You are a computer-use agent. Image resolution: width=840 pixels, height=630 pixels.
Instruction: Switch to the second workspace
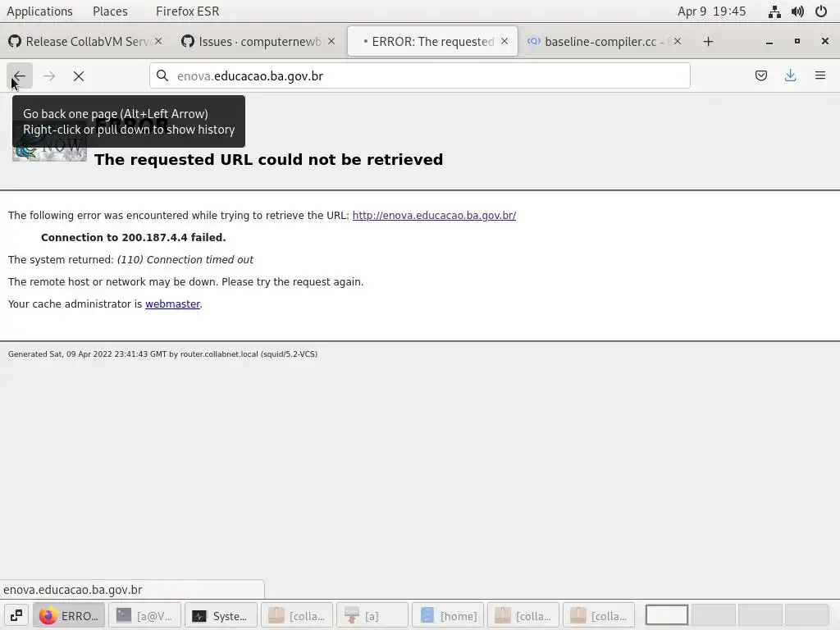(x=714, y=615)
